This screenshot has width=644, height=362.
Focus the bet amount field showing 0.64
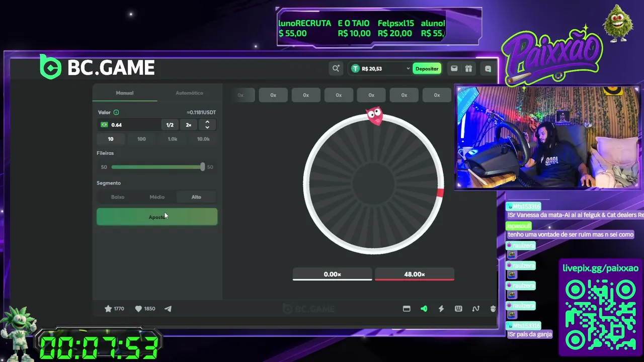pyautogui.click(x=130, y=125)
